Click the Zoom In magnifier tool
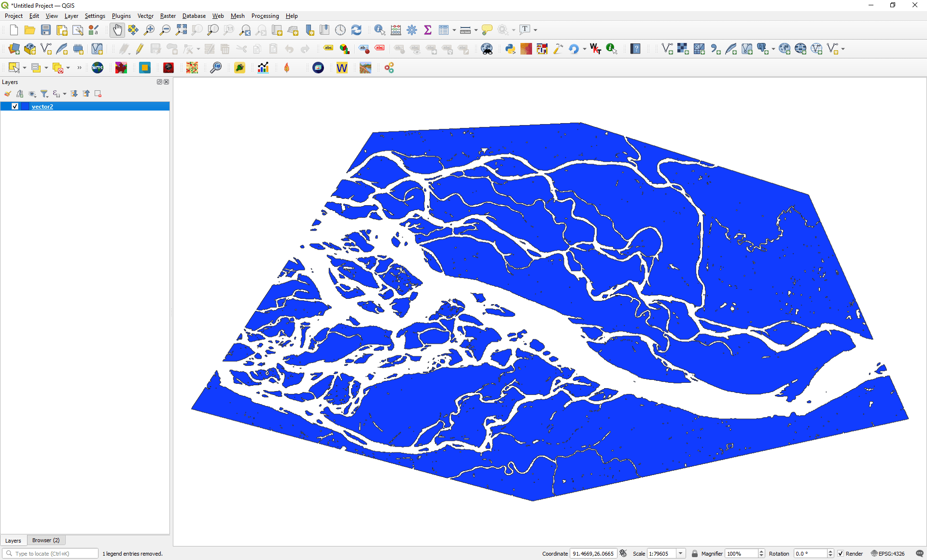927x560 pixels. point(149,30)
